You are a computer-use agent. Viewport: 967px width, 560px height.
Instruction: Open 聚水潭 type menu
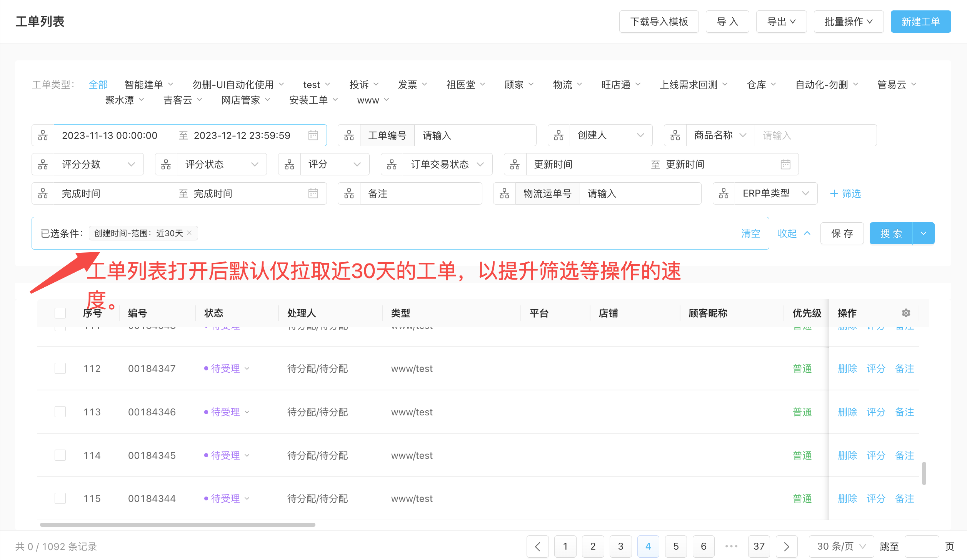click(125, 100)
